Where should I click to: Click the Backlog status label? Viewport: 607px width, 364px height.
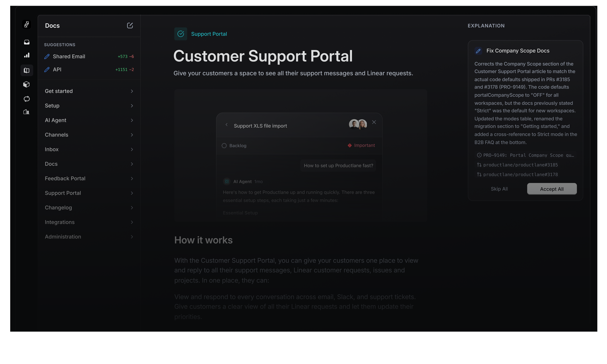click(x=238, y=146)
